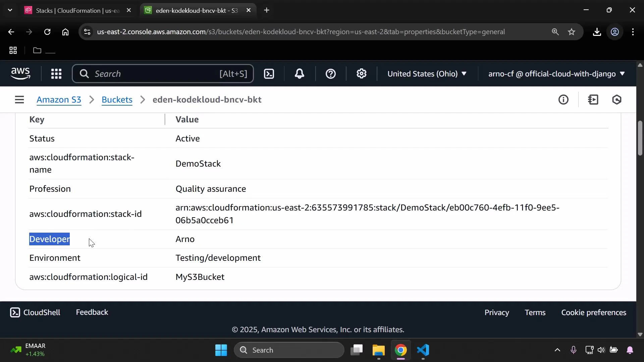The height and width of the screenshot is (362, 644).
Task: Open the Amazon S3 breadcrumb link
Action: (59, 100)
